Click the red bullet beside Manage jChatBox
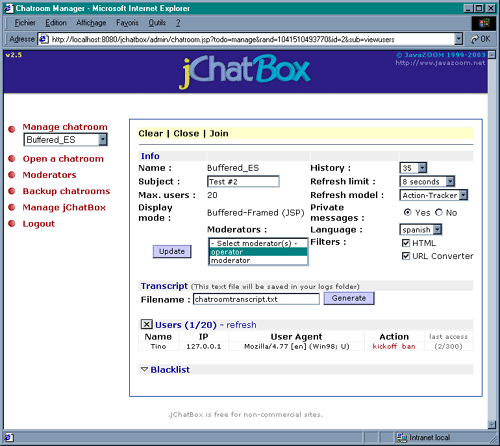 (x=12, y=207)
